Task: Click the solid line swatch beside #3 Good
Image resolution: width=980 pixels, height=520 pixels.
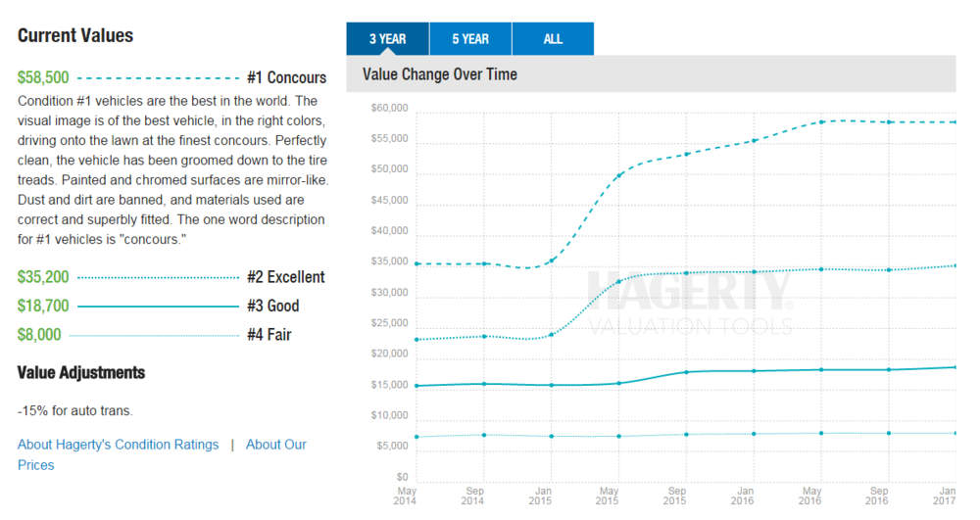Action: (157, 307)
